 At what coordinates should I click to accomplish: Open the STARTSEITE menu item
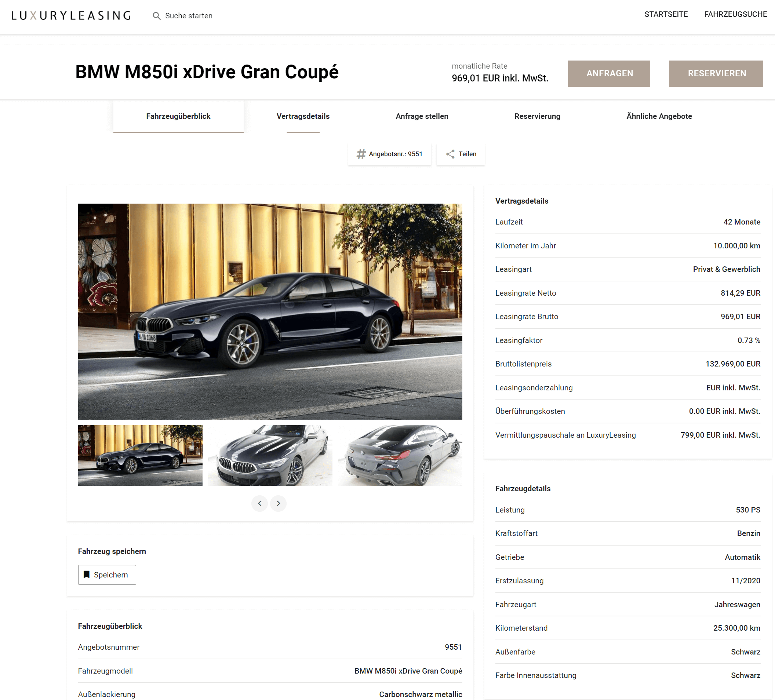(x=666, y=14)
